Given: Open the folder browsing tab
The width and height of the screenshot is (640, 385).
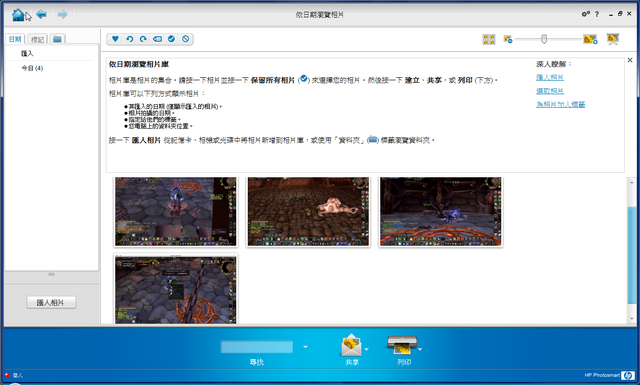Looking at the screenshot, I should pos(57,39).
